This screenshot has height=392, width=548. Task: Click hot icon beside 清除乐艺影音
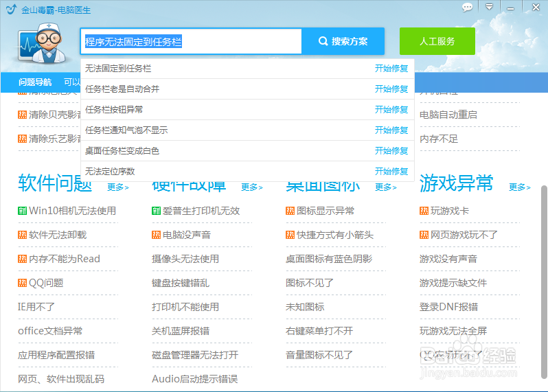23,139
